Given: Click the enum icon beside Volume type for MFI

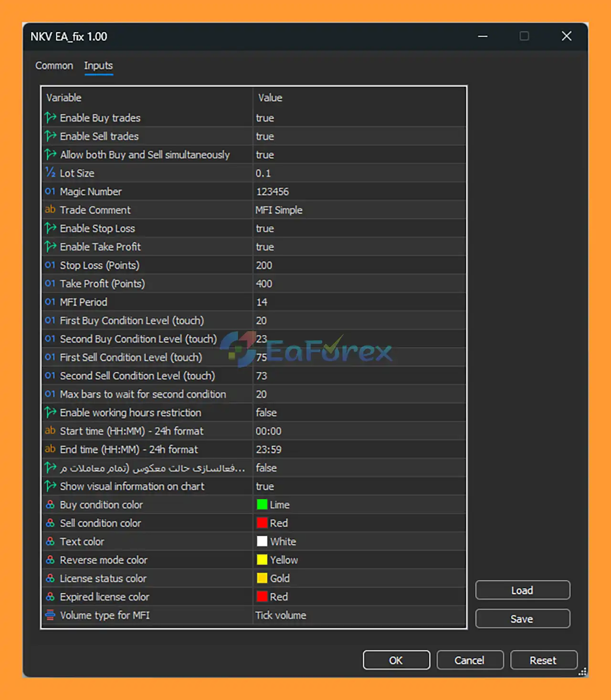Looking at the screenshot, I should [50, 615].
